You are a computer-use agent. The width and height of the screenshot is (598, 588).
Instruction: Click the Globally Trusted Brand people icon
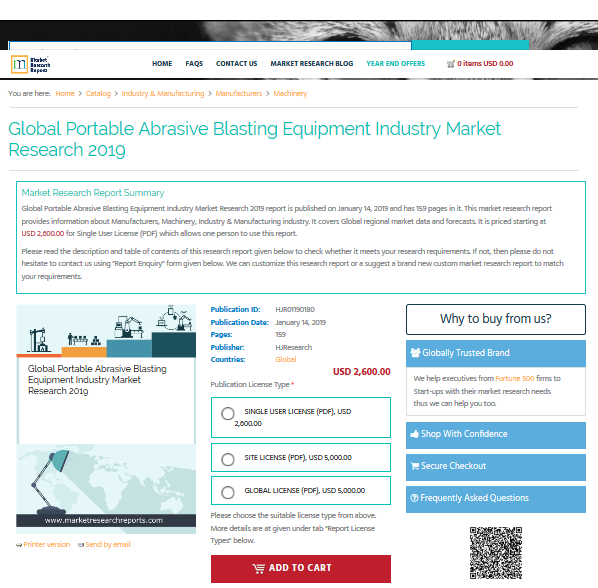415,353
